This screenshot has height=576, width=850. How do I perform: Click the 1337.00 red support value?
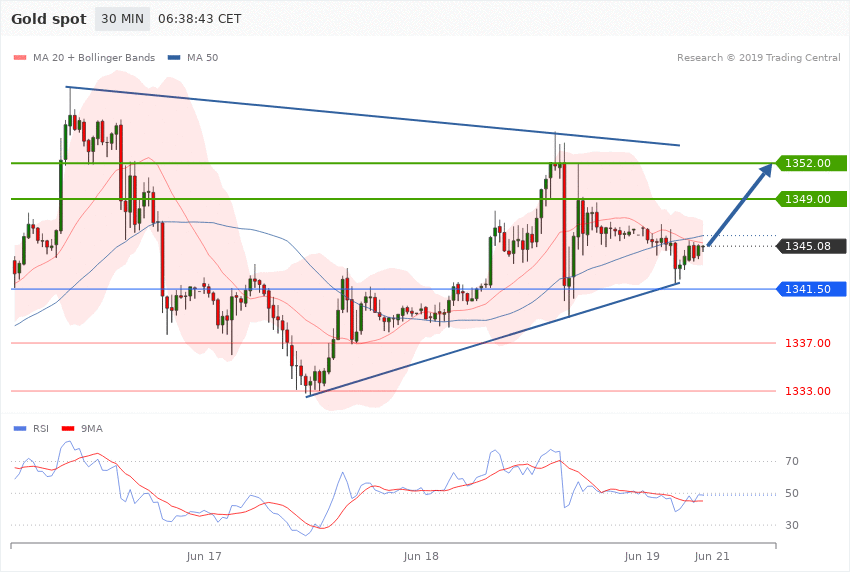808,343
